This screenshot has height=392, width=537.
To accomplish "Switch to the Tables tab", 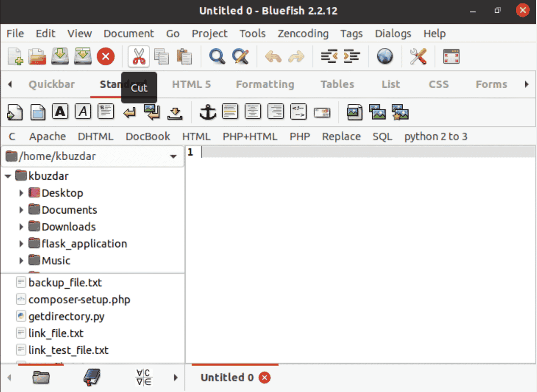I will click(x=337, y=84).
